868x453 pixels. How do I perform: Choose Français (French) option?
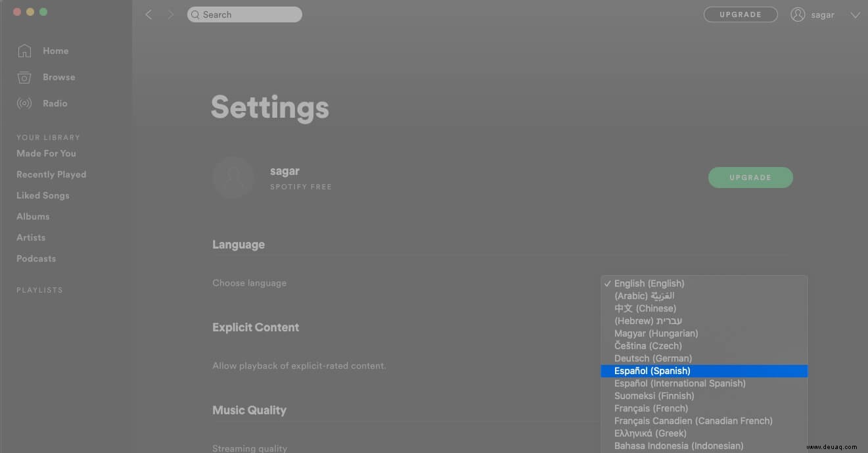pyautogui.click(x=704, y=408)
